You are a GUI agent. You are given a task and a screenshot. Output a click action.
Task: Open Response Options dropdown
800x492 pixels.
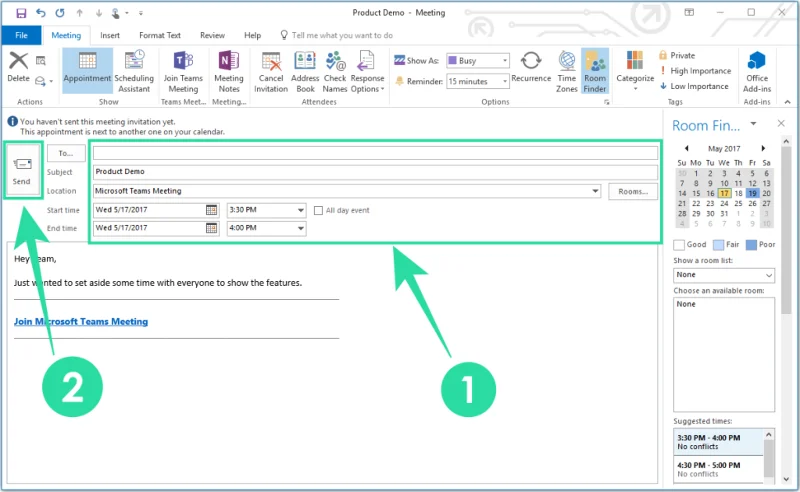[x=367, y=71]
